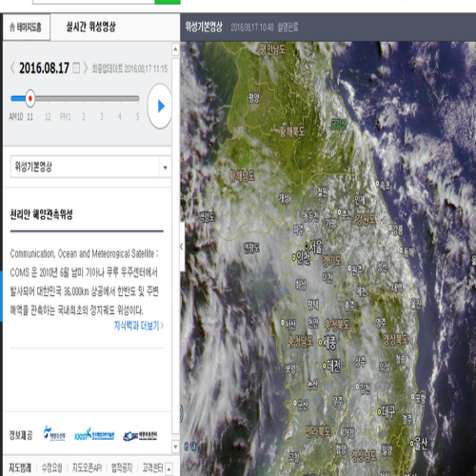Select the 실시간 위성영상 tab
Screen dimensions: 476x476
tap(91, 27)
